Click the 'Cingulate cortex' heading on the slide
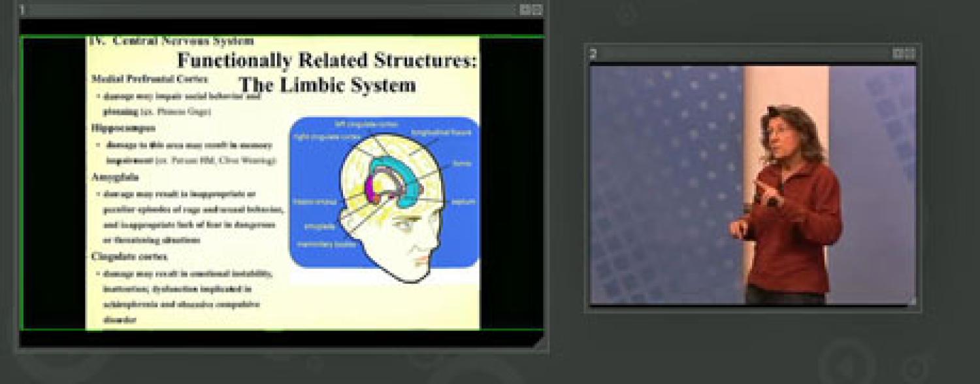This screenshot has width=980, height=384. pyautogui.click(x=129, y=256)
